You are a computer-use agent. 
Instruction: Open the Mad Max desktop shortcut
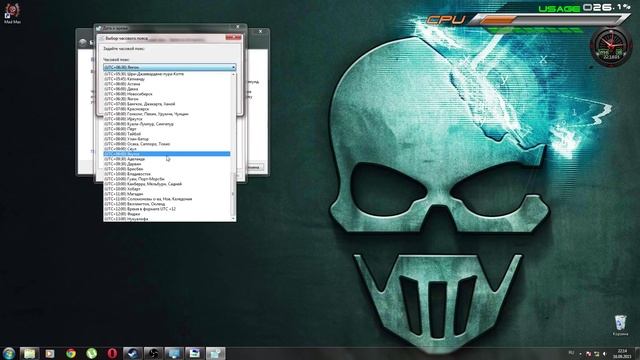(12, 13)
